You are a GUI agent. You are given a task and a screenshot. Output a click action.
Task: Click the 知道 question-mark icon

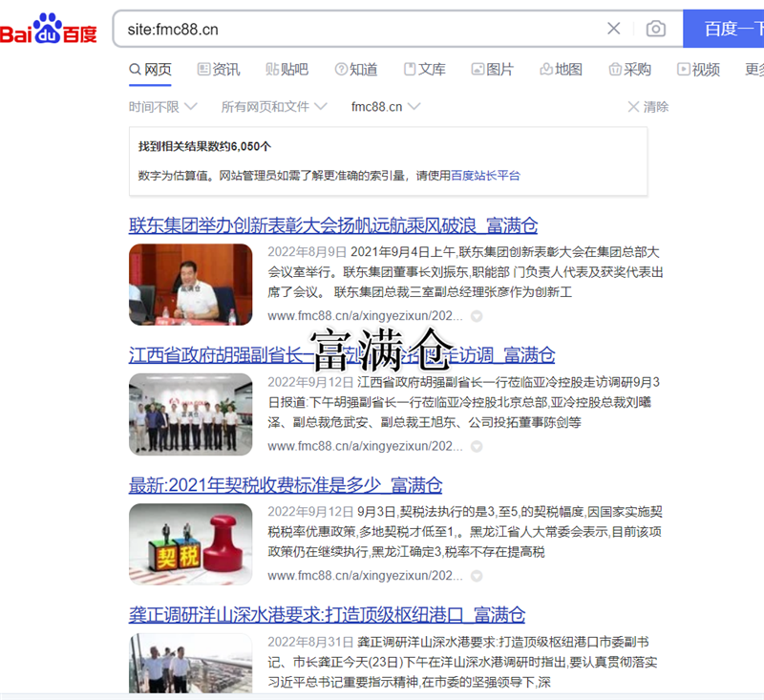pos(341,69)
